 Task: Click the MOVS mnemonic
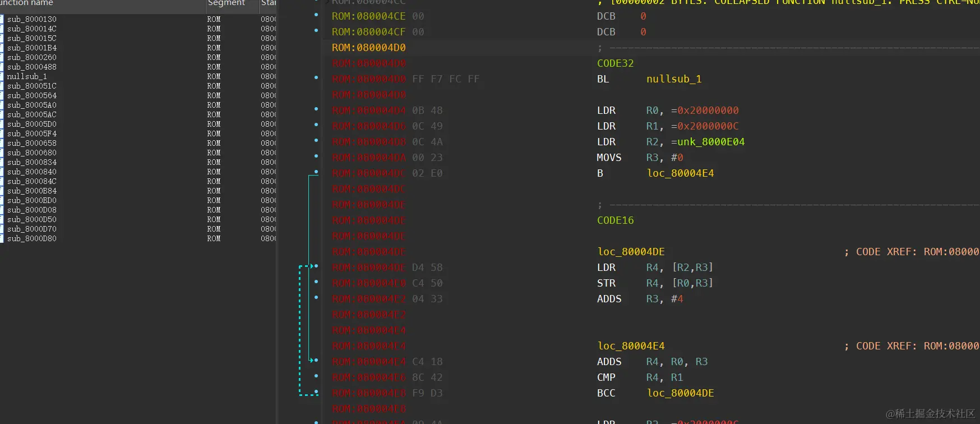(609, 158)
